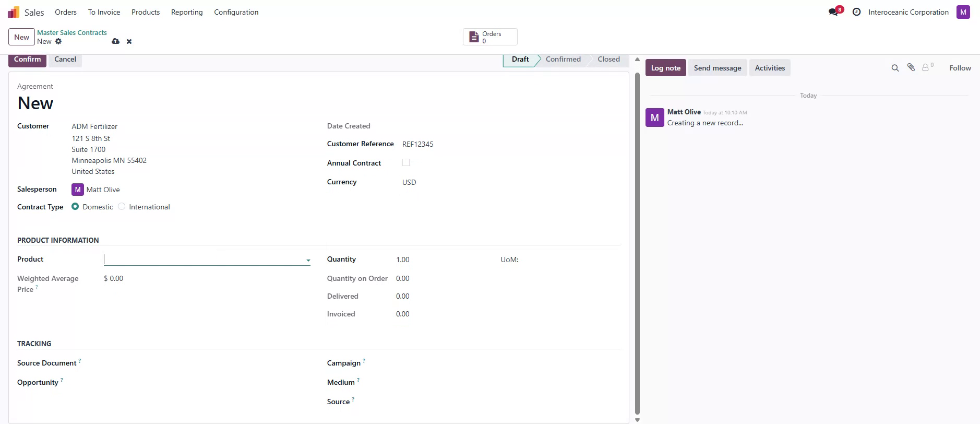Open Campaign help tooltip

pyautogui.click(x=364, y=361)
